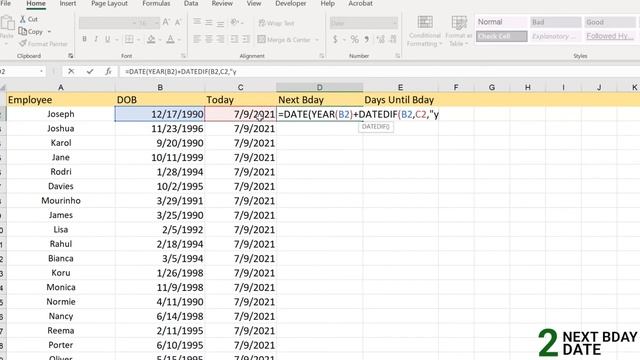Apply the Good cell style
The height and width of the screenshot is (360, 640).
(x=609, y=22)
